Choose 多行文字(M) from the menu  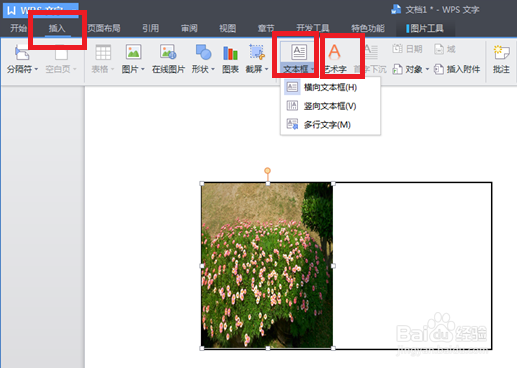coord(330,125)
